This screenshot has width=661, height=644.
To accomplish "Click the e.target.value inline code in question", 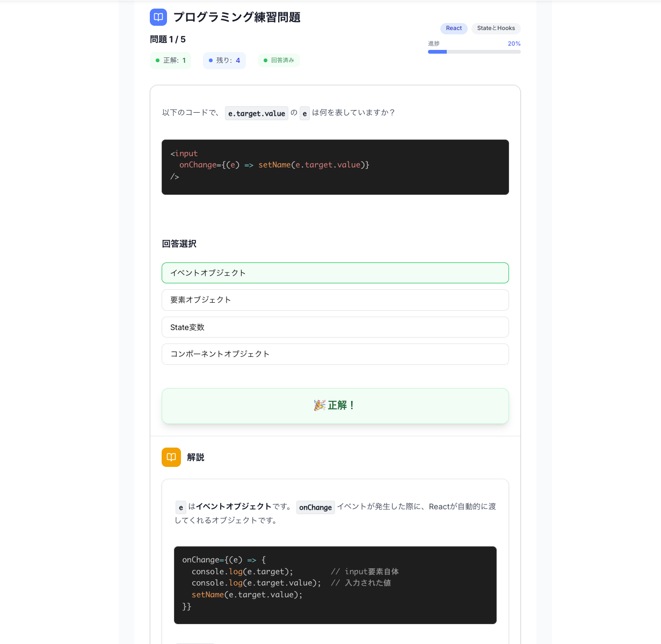I will point(257,113).
